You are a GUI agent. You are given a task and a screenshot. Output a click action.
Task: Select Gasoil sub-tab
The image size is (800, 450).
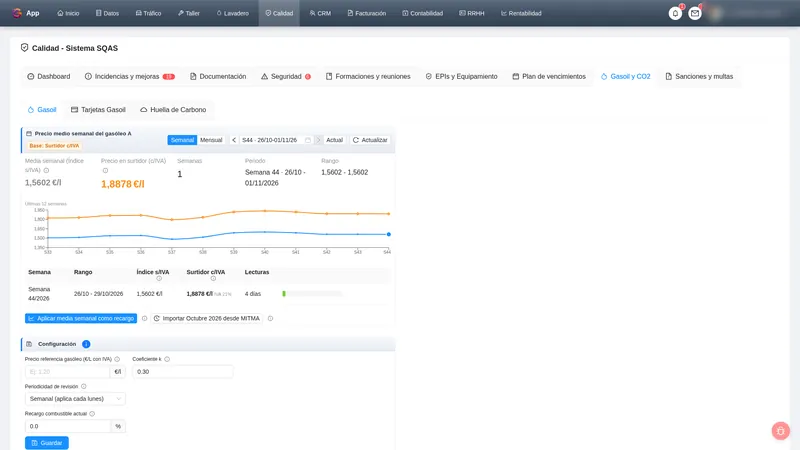[x=42, y=110]
